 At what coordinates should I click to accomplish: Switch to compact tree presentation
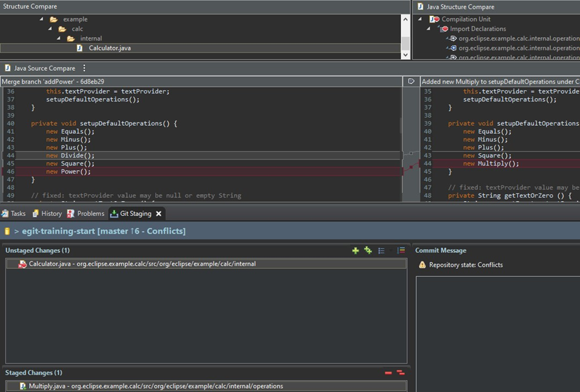[x=401, y=251]
